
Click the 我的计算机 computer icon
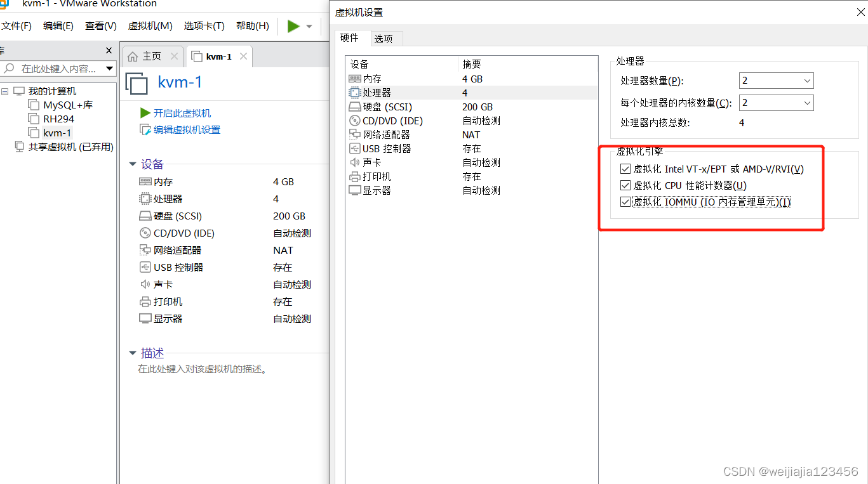pos(19,91)
